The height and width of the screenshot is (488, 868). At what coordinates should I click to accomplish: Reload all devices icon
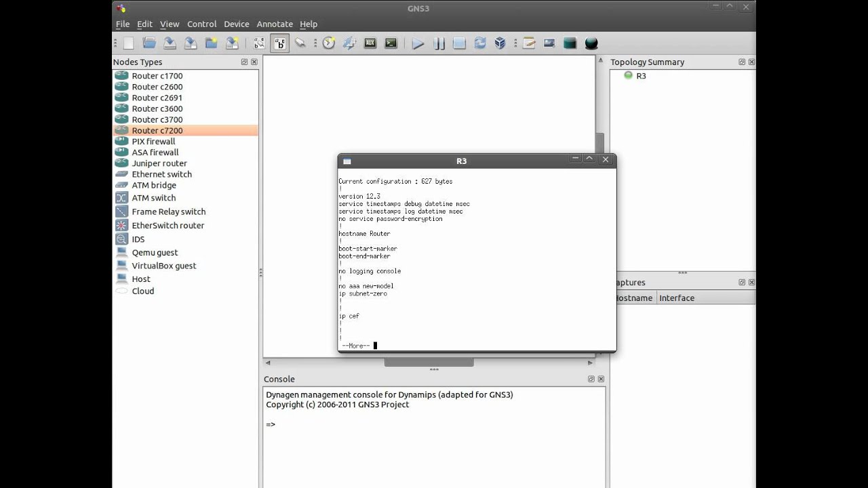480,43
